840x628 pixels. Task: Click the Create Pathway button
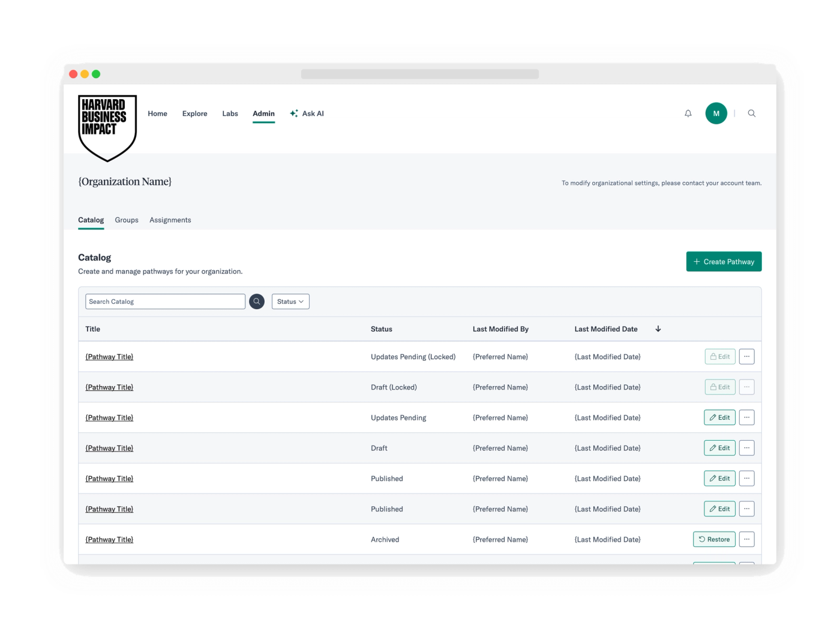(x=724, y=261)
